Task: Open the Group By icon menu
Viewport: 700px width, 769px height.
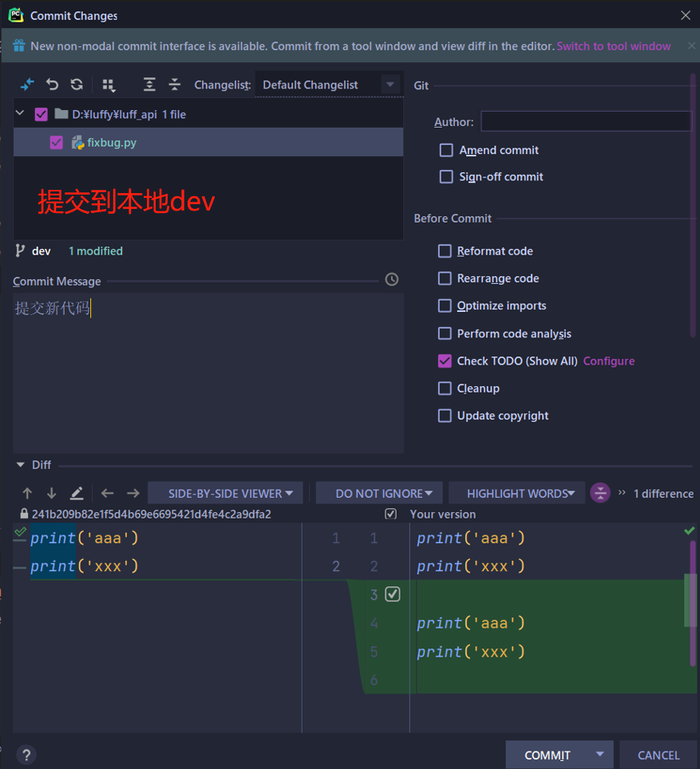Action: [x=109, y=85]
